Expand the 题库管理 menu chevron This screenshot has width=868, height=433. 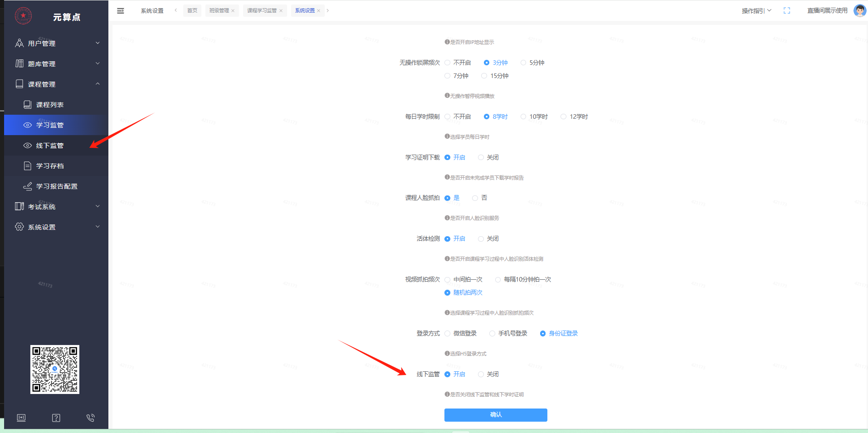[98, 63]
